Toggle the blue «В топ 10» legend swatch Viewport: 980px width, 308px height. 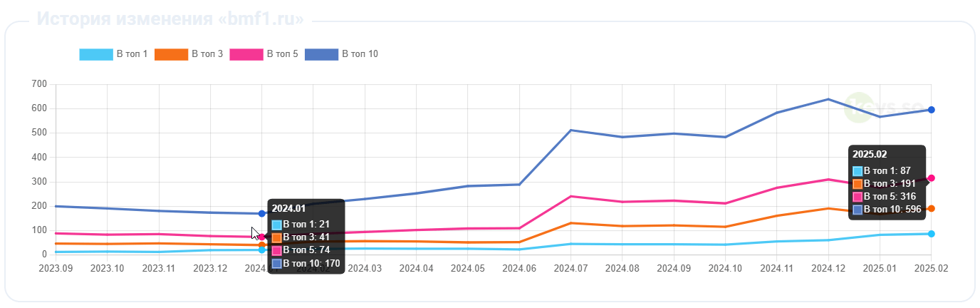click(x=322, y=54)
